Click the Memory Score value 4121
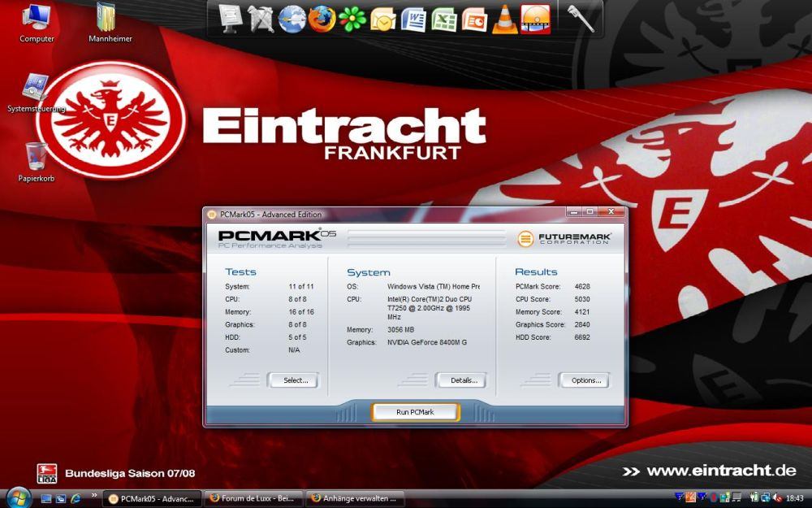 click(x=582, y=311)
